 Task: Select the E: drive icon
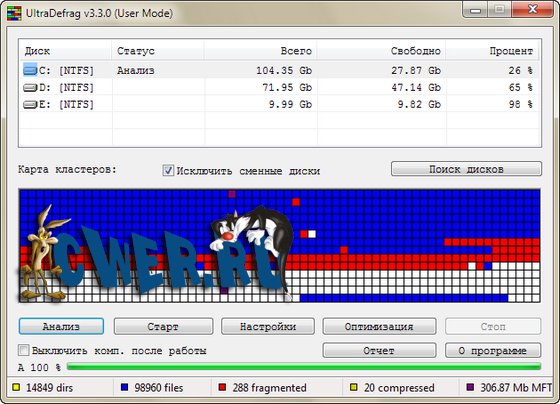(x=30, y=104)
